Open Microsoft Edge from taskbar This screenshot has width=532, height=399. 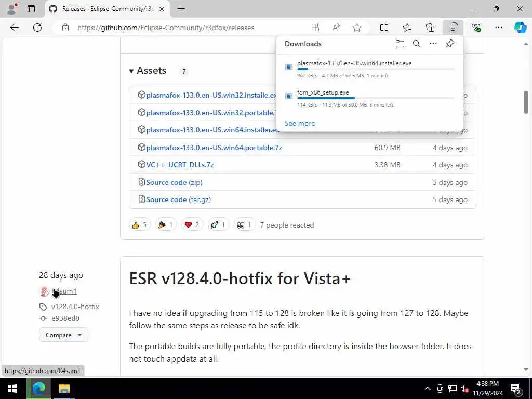click(x=39, y=389)
